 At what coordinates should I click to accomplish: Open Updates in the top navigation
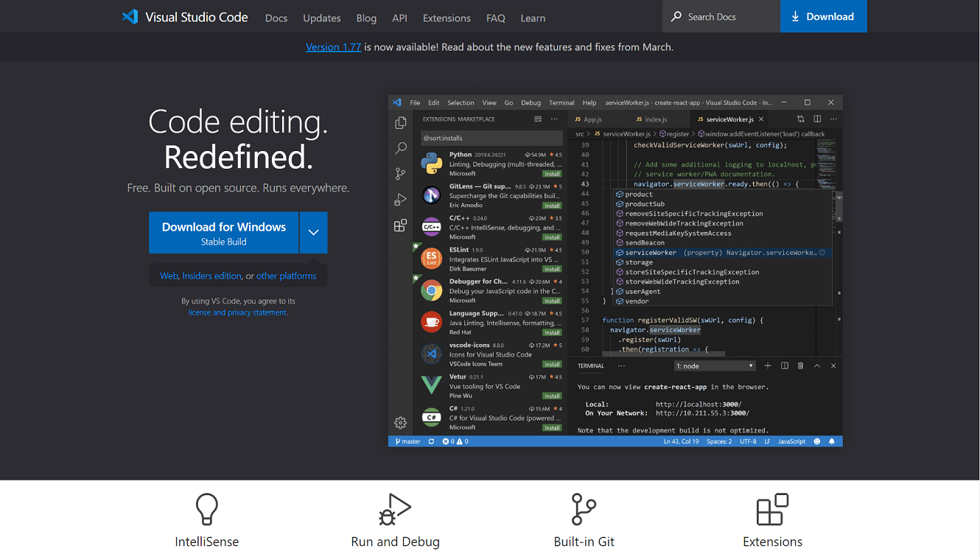(x=322, y=18)
